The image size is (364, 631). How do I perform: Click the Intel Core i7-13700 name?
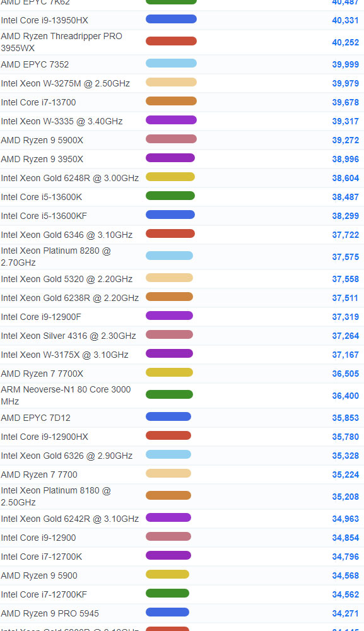[x=38, y=102]
